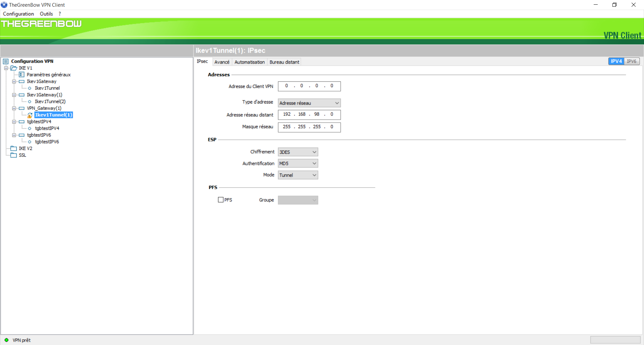
Task: Collapse the Ikev1Gateway(1) tree node
Action: tap(14, 95)
